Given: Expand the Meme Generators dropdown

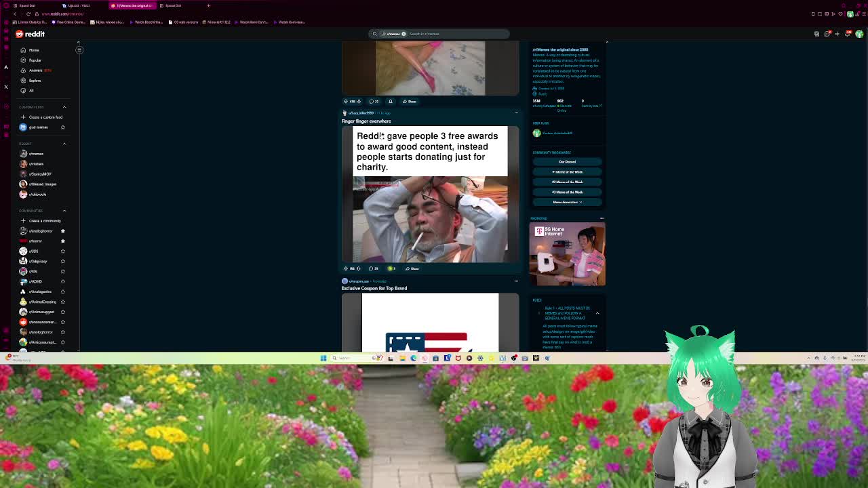Looking at the screenshot, I should pyautogui.click(x=567, y=202).
